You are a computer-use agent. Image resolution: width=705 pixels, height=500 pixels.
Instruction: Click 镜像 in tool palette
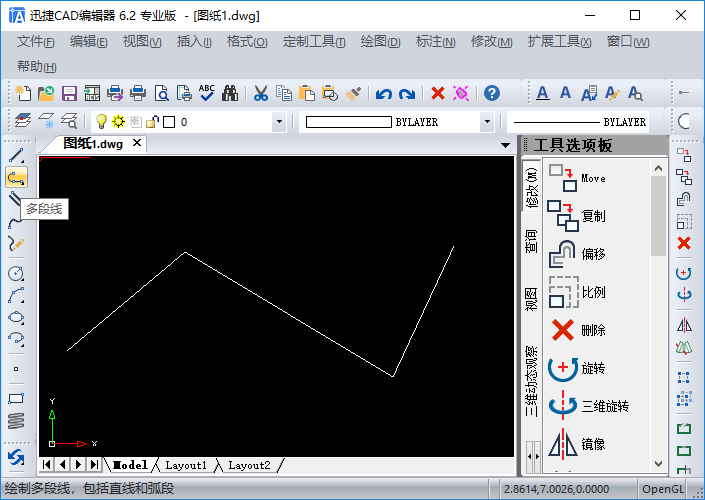pyautogui.click(x=577, y=444)
